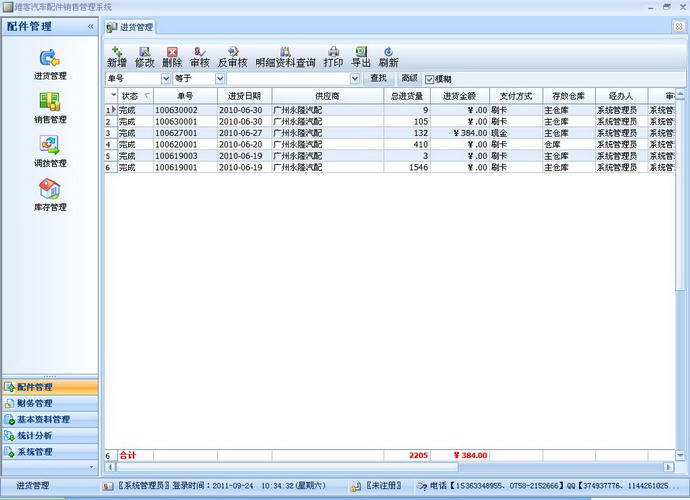Select order row 100619001

(x=389, y=167)
